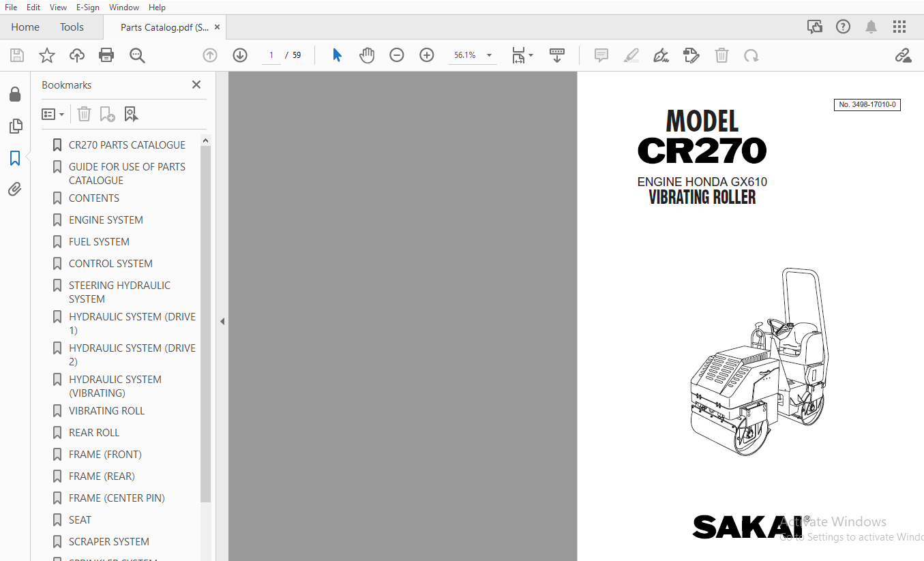924x561 pixels.
Task: Open the apps grid icon
Action: coord(899,27)
